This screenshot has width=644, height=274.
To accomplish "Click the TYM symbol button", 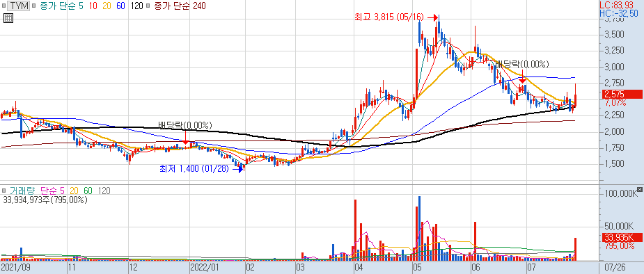I will tap(19, 6).
